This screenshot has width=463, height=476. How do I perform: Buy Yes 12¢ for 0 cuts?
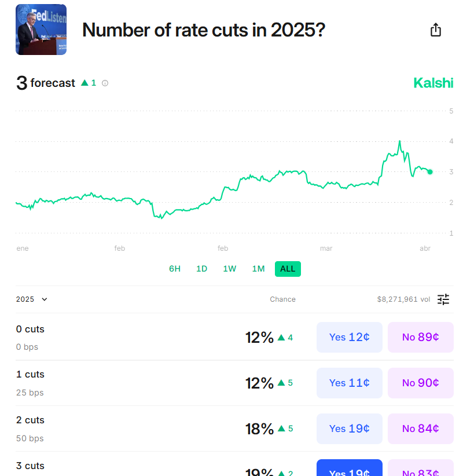point(350,337)
